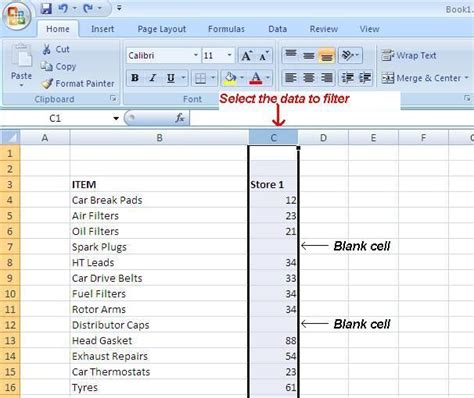Click the Office Button logo
Image resolution: width=474 pixels, height=398 pixels.
16,16
